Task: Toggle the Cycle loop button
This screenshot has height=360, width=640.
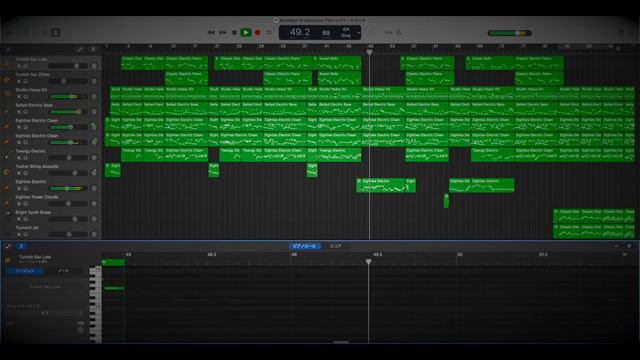Action: pos(269,32)
